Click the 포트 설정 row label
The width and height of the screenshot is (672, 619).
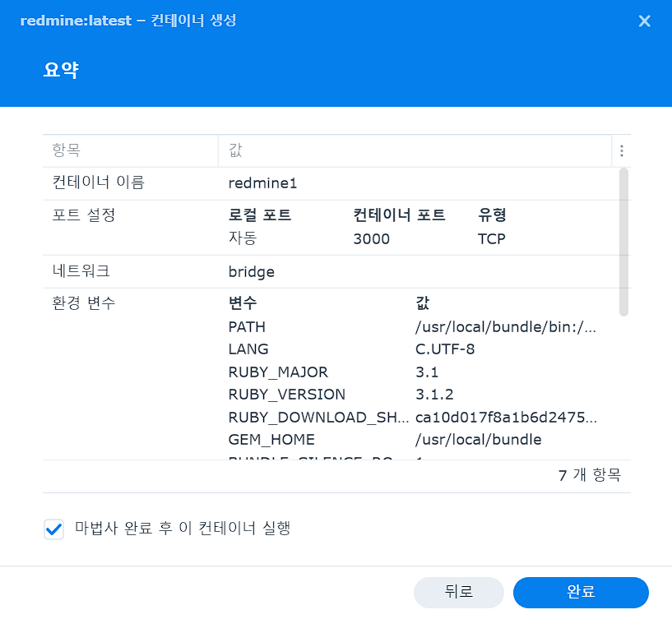tap(84, 215)
